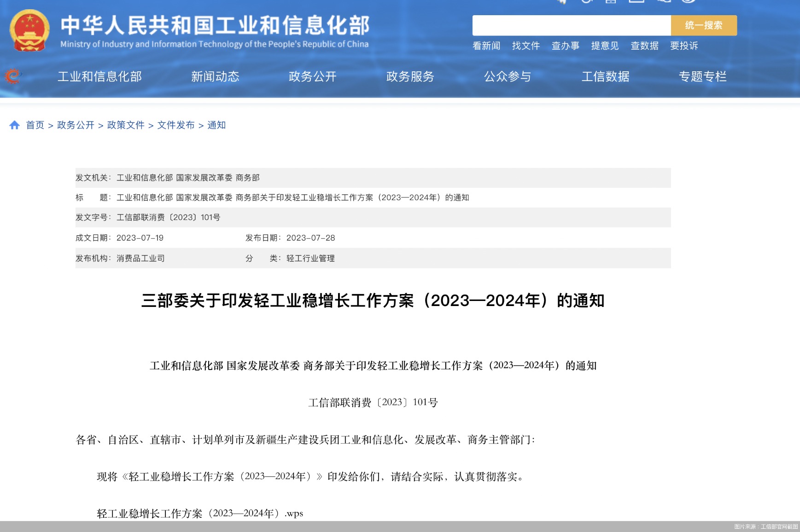The height and width of the screenshot is (532, 800).
Task: Download the 轻工业稳增长工作方案 .wps attachment
Action: coord(200,513)
